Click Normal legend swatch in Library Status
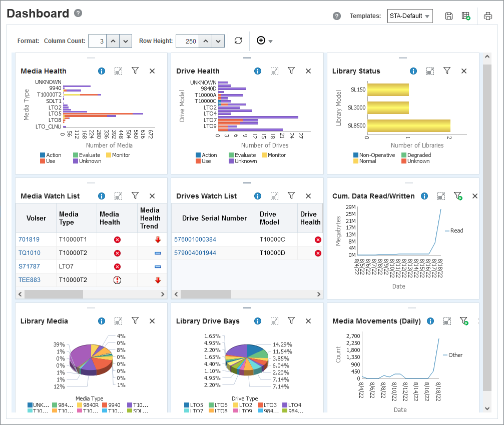 pos(356,161)
